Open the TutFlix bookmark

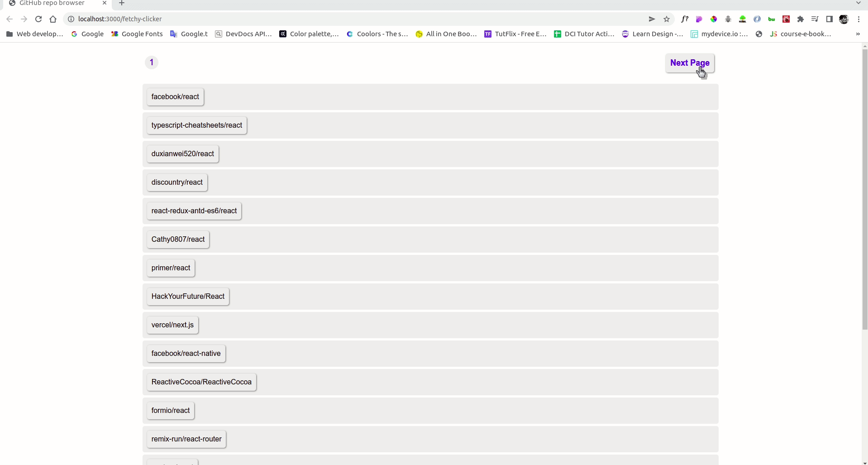tap(515, 34)
